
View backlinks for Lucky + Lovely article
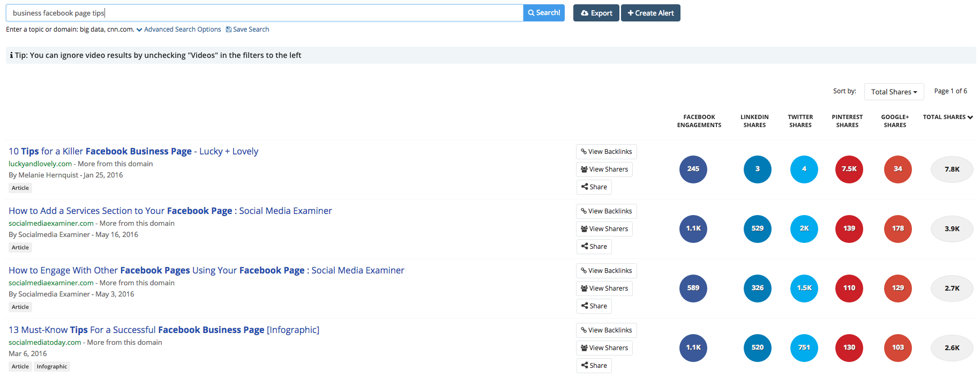tap(607, 152)
